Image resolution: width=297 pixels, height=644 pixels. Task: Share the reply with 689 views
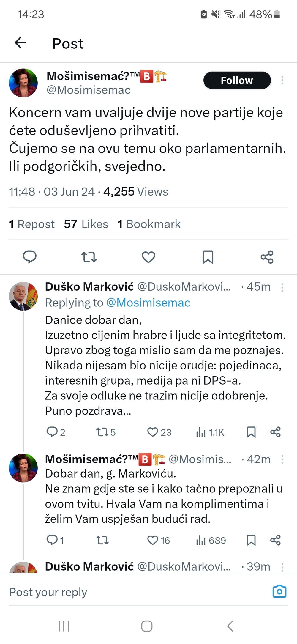point(275,540)
